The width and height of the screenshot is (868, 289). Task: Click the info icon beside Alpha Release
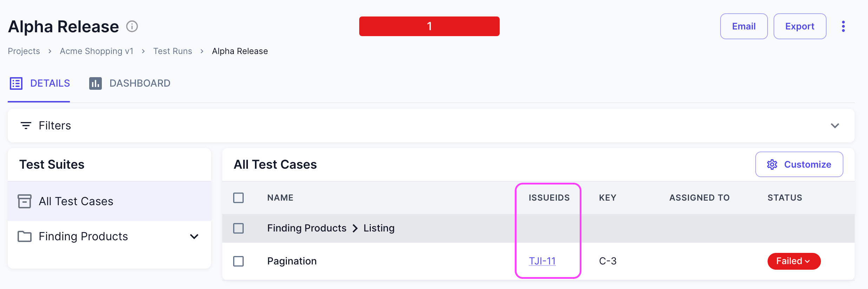[x=132, y=26]
